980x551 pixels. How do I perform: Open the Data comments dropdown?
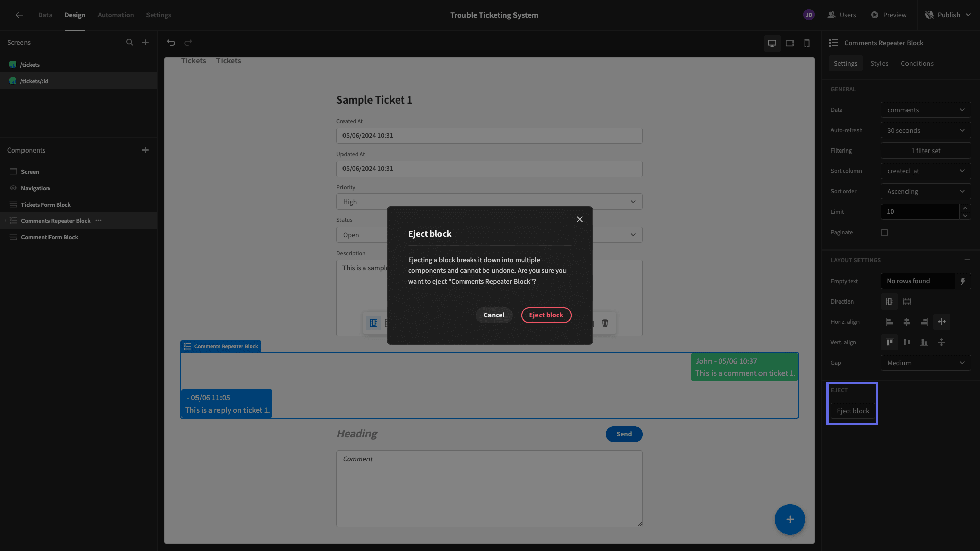(x=926, y=110)
